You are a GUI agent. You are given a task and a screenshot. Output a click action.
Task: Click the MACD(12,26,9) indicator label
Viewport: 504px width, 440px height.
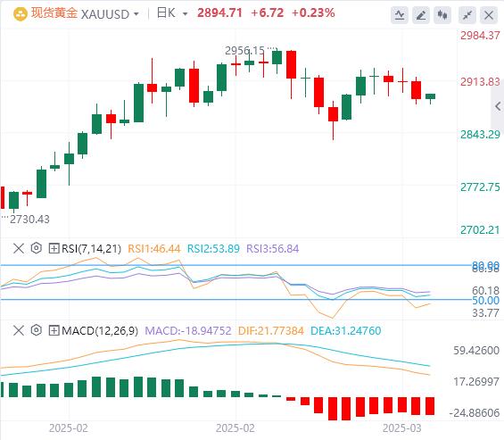point(100,330)
